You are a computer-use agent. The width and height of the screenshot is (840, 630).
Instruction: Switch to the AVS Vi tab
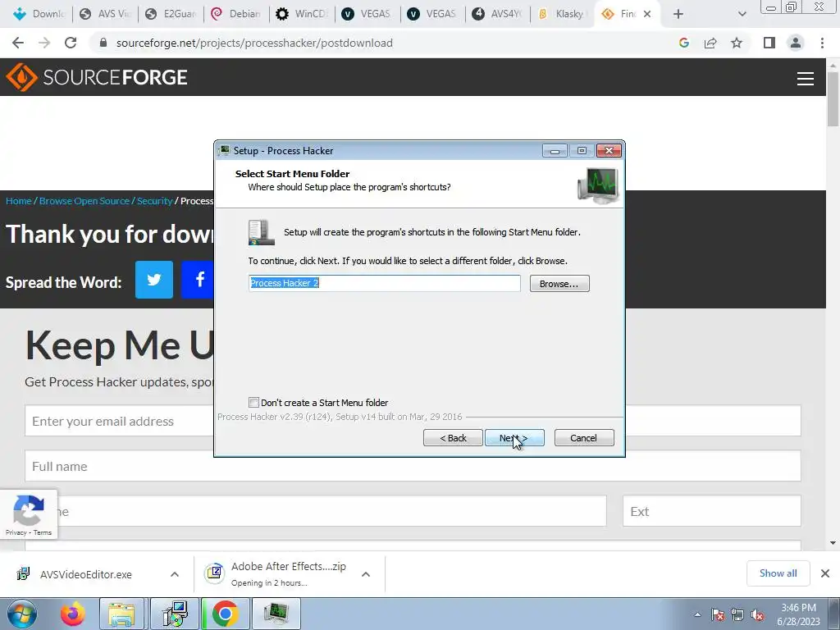pyautogui.click(x=105, y=14)
